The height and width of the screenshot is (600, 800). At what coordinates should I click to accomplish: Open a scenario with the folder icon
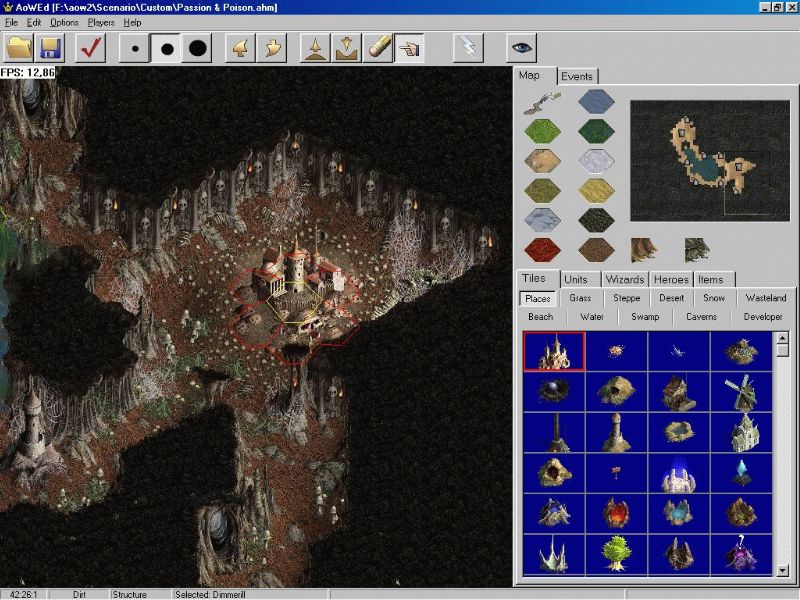pos(19,48)
